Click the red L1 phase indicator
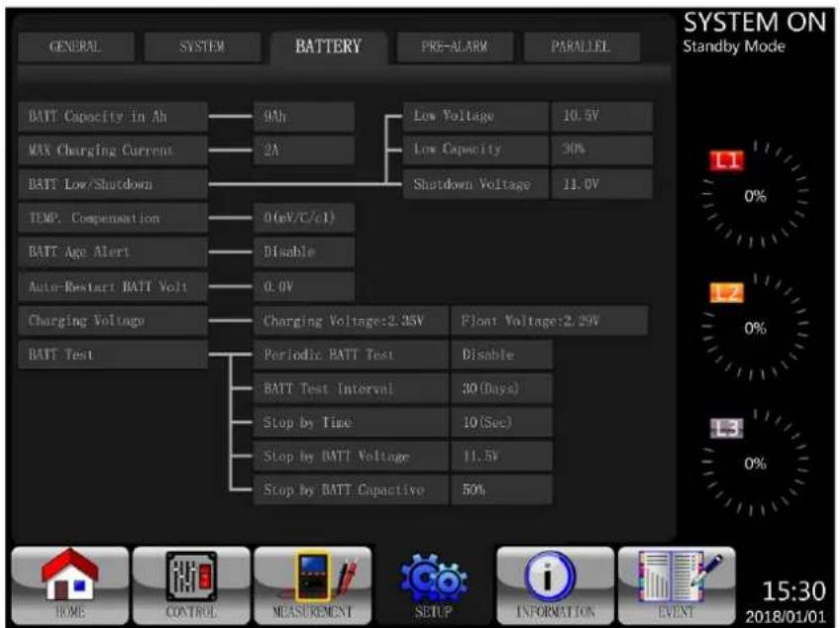Screen dimensions: 840x628 point(726,160)
